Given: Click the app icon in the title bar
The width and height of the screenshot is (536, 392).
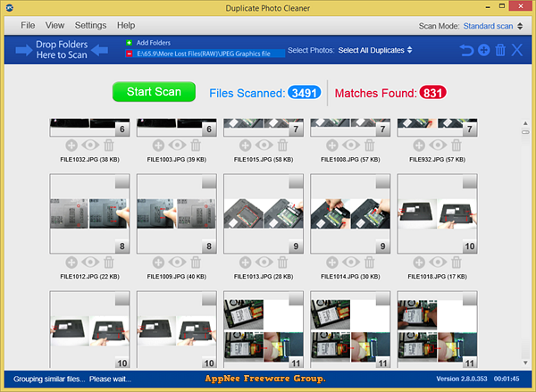Looking at the screenshot, I should [10, 7].
